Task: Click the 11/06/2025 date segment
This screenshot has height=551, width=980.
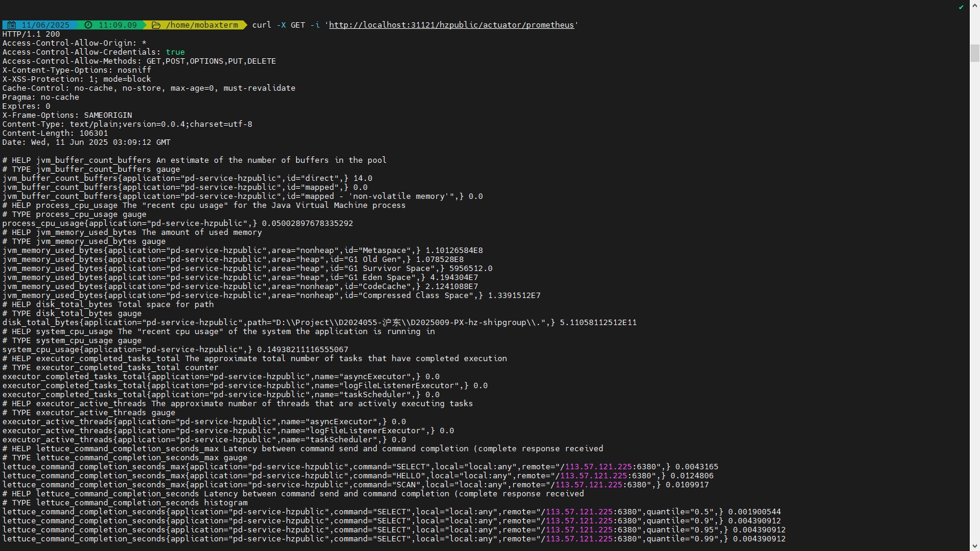Action: (45, 25)
